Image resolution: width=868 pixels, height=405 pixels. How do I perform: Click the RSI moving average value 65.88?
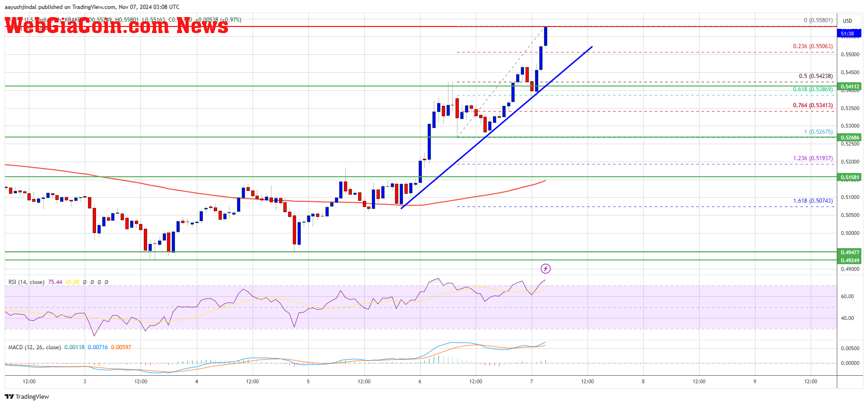pos(72,282)
